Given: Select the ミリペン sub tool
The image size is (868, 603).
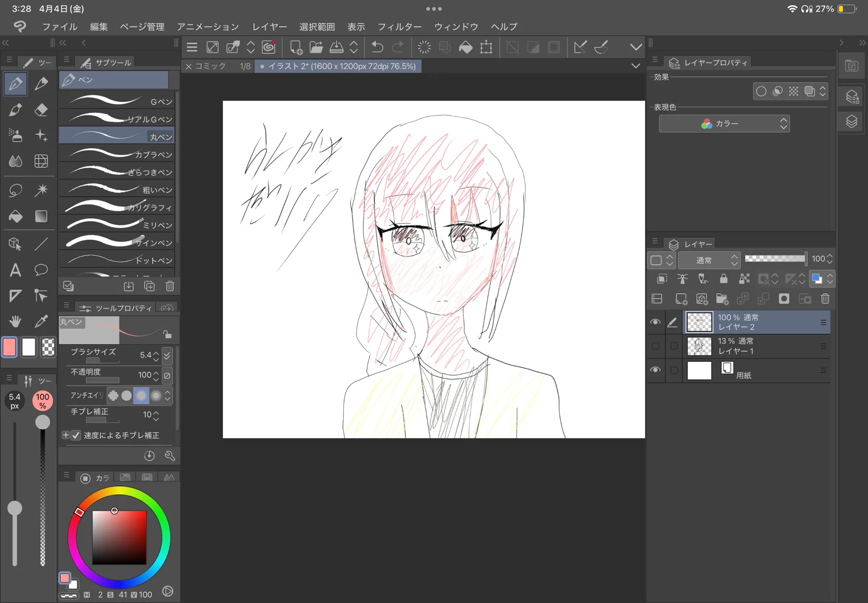Looking at the screenshot, I should coord(117,225).
